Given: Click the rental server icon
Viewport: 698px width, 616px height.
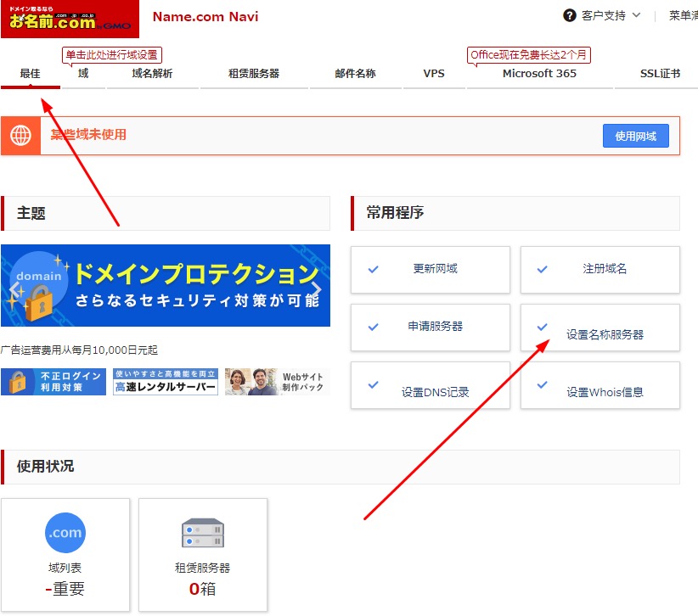Looking at the screenshot, I should click(x=203, y=533).
